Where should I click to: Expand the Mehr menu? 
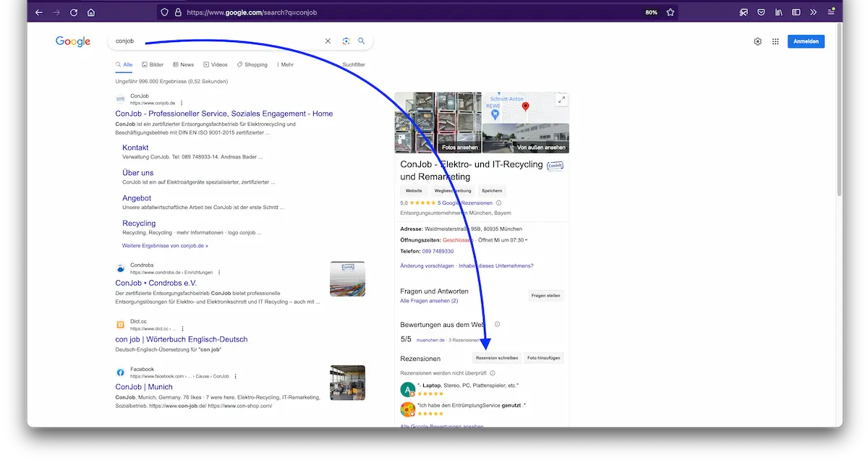(285, 64)
